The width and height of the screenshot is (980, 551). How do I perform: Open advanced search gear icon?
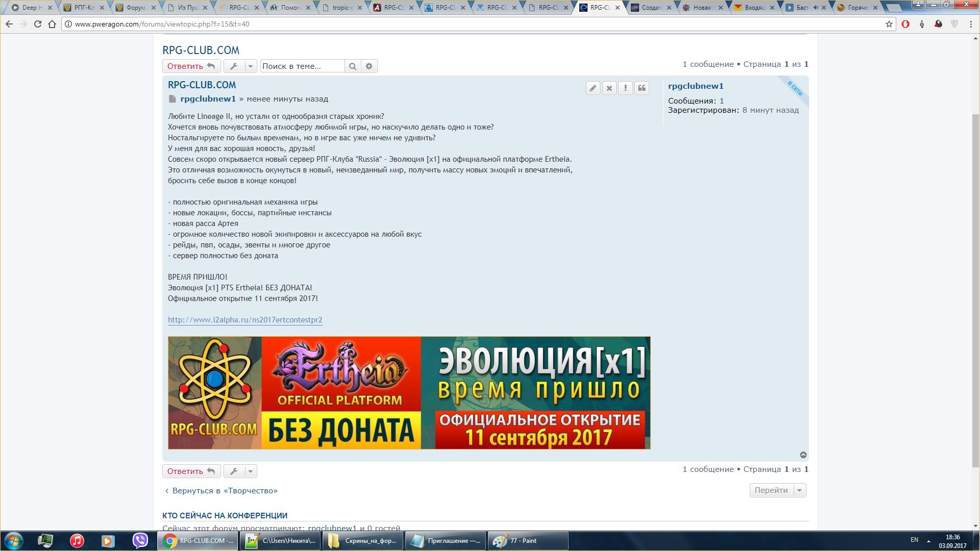(369, 66)
